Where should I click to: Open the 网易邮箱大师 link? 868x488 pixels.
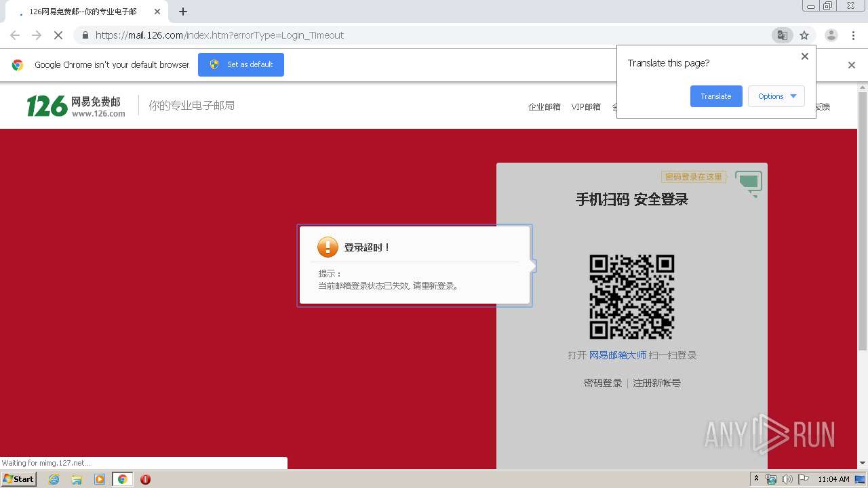pos(618,355)
